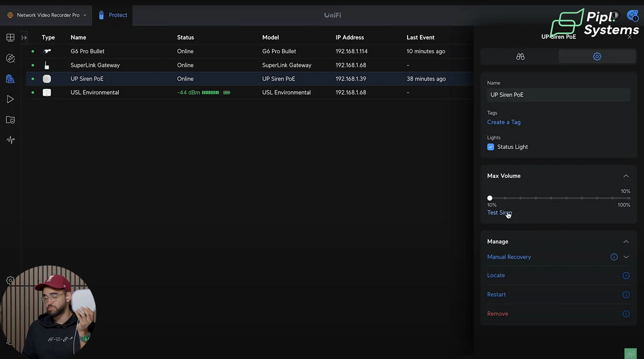
Task: Click the G6 Pro Bullet camera icon
Action: pos(47,51)
